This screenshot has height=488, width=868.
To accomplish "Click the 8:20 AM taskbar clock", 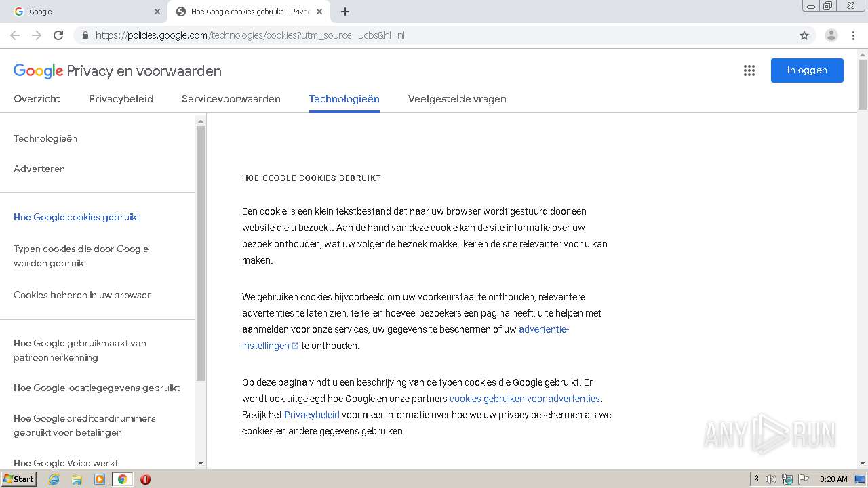I will pyautogui.click(x=833, y=479).
